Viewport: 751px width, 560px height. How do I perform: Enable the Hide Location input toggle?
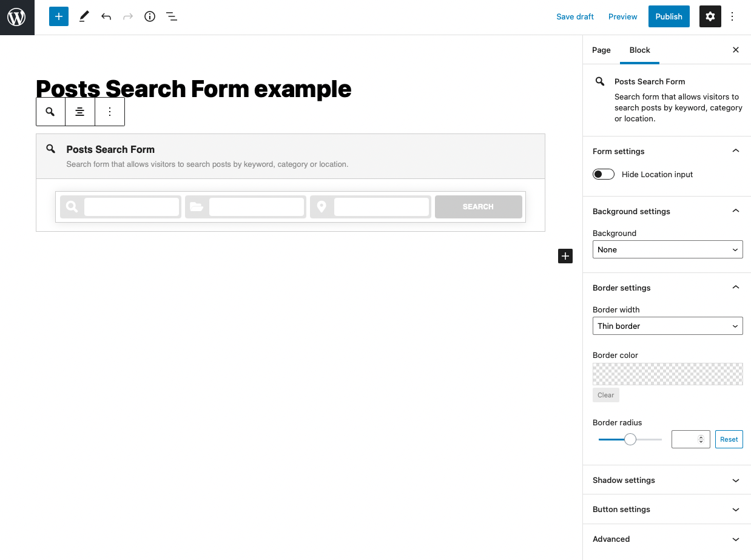tap(604, 174)
